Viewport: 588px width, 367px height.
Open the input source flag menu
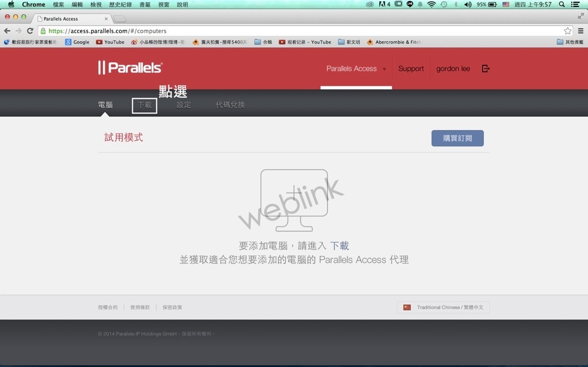(506, 5)
